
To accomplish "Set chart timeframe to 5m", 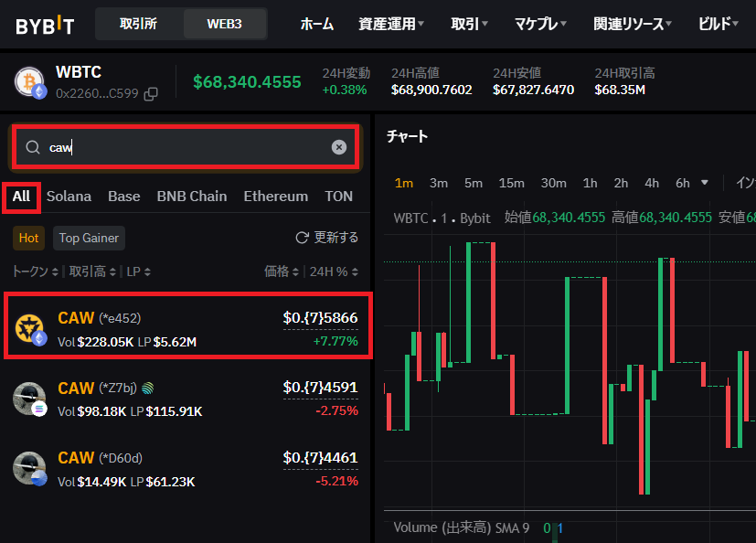I will pyautogui.click(x=474, y=183).
